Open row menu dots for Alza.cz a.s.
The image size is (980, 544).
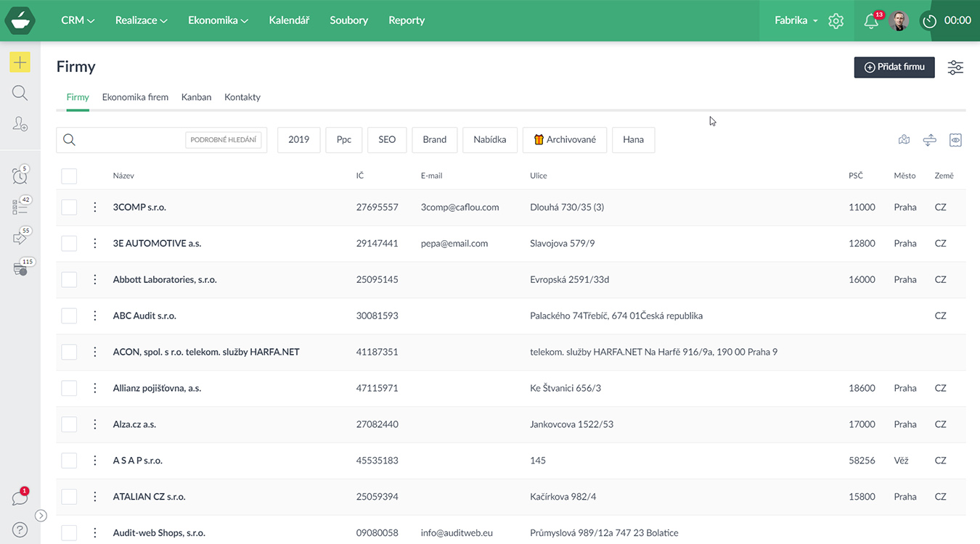click(95, 425)
